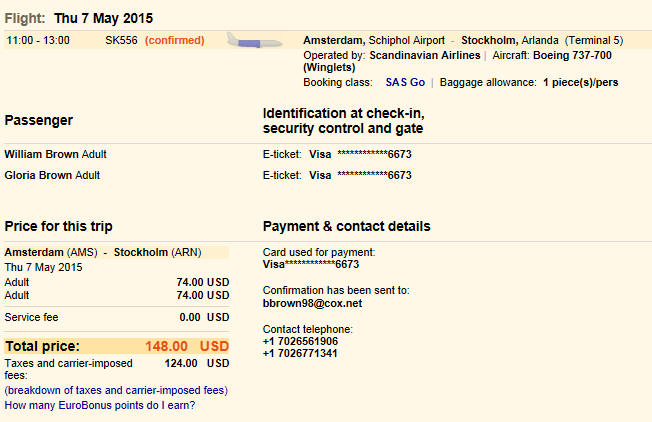
Task: Click the Total price 148.00 USD amount
Action: 187,346
